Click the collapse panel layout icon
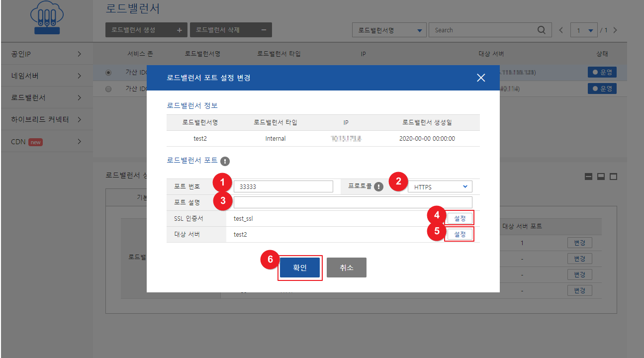Screen dimensions: 644x358 (588, 176)
